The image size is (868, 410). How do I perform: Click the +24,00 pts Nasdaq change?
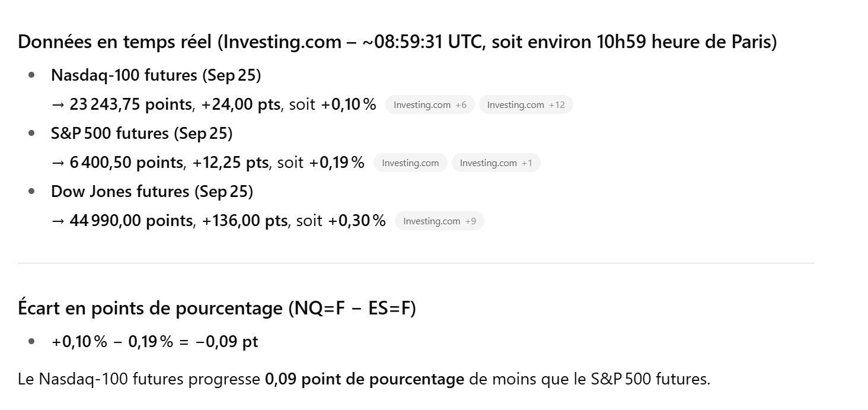(241, 104)
